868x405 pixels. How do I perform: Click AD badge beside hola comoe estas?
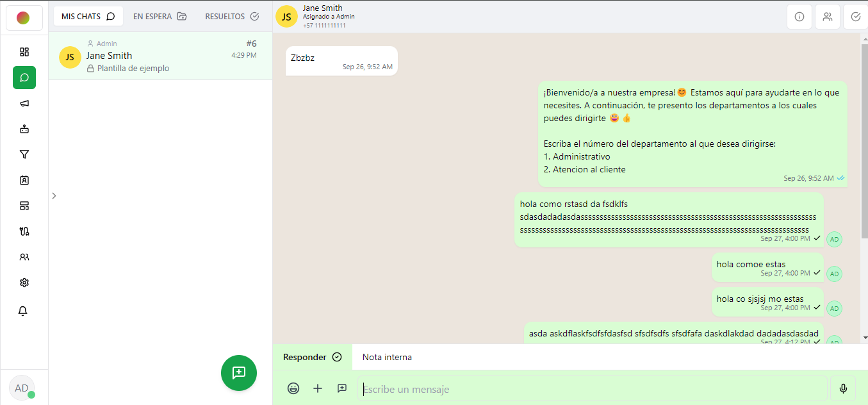[x=834, y=274]
